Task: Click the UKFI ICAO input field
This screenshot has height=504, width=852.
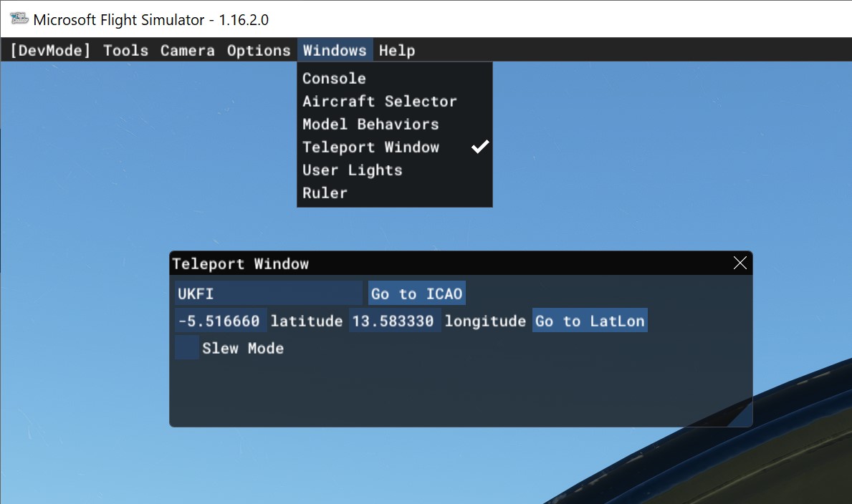Action: pos(268,292)
